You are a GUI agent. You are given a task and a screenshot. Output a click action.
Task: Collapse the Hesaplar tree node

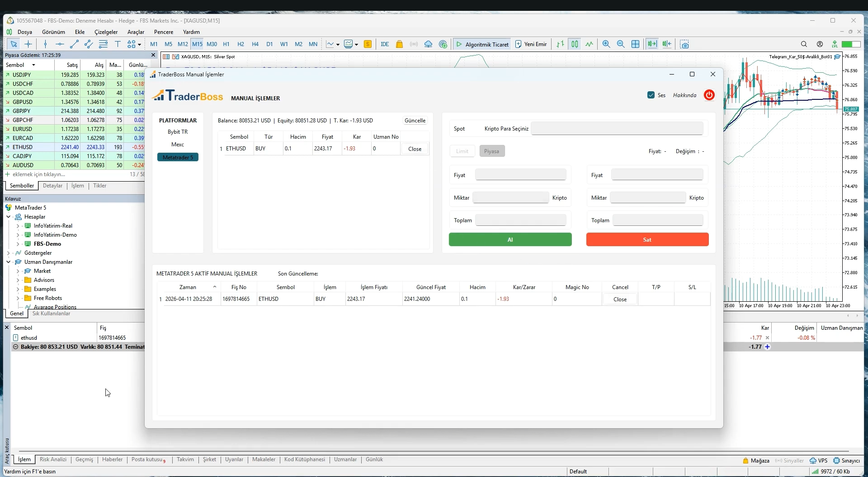coord(8,217)
